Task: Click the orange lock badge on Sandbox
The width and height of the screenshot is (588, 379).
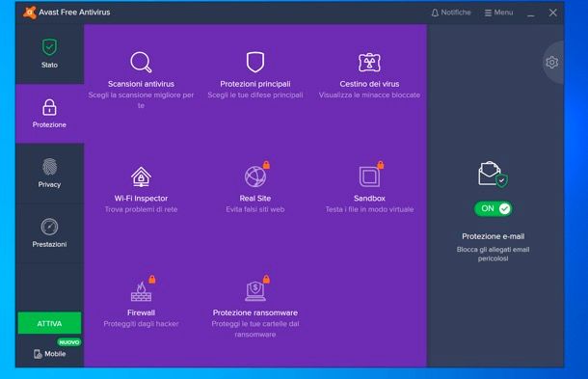Action: pos(381,165)
